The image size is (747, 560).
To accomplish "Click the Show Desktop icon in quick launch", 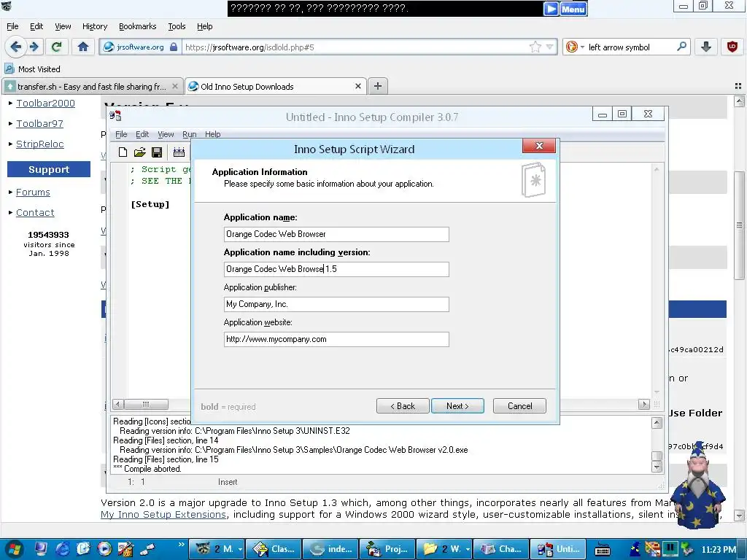I will [x=41, y=549].
